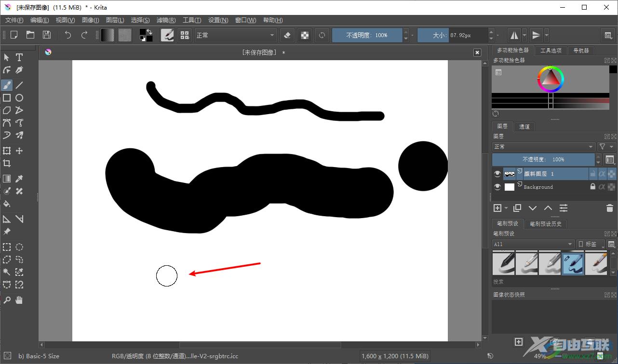
Task: Switch to the 工具选项 tab
Action: [551, 51]
